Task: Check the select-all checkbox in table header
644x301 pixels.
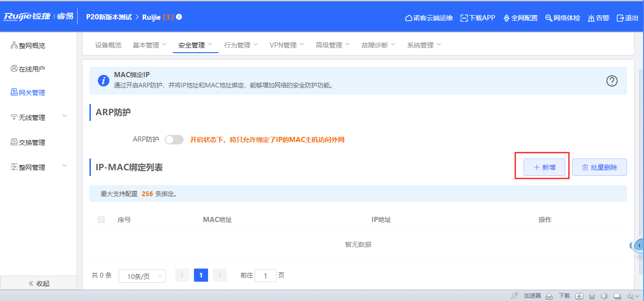Action: (x=101, y=220)
